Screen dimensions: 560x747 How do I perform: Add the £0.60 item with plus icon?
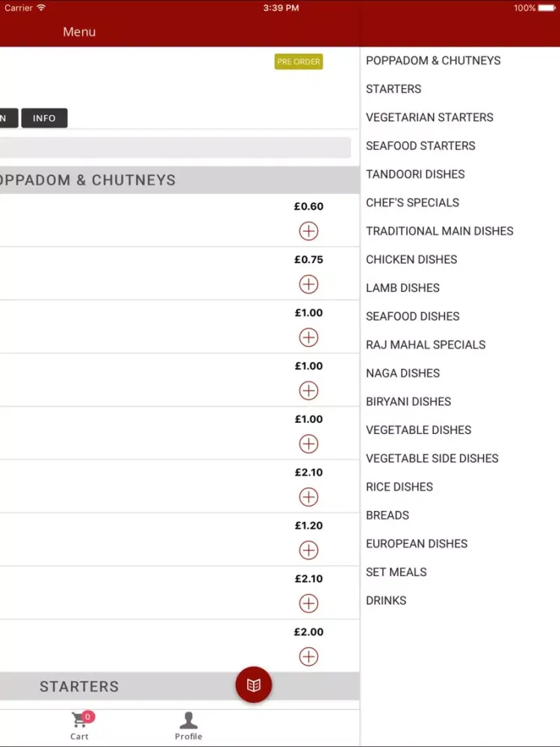(308, 231)
